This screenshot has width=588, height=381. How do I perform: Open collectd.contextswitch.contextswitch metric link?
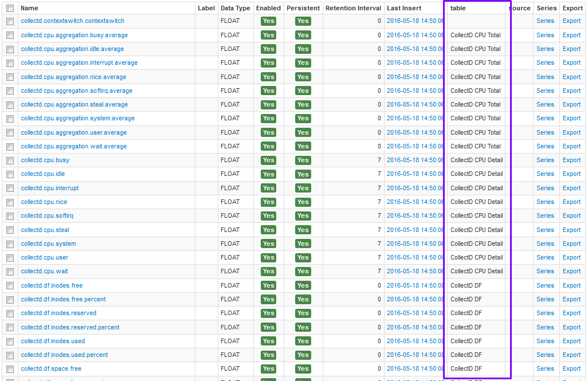(x=72, y=21)
